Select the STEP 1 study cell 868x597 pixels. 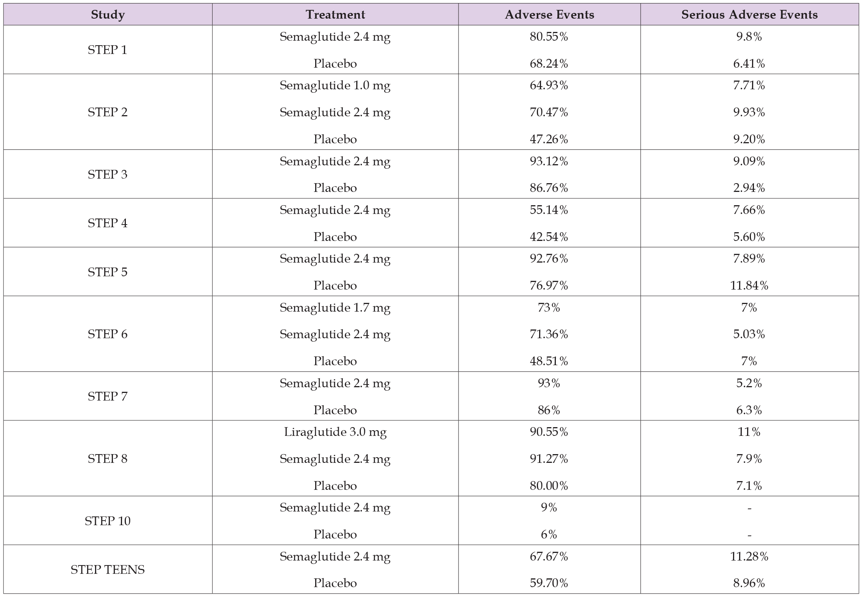[x=108, y=50]
